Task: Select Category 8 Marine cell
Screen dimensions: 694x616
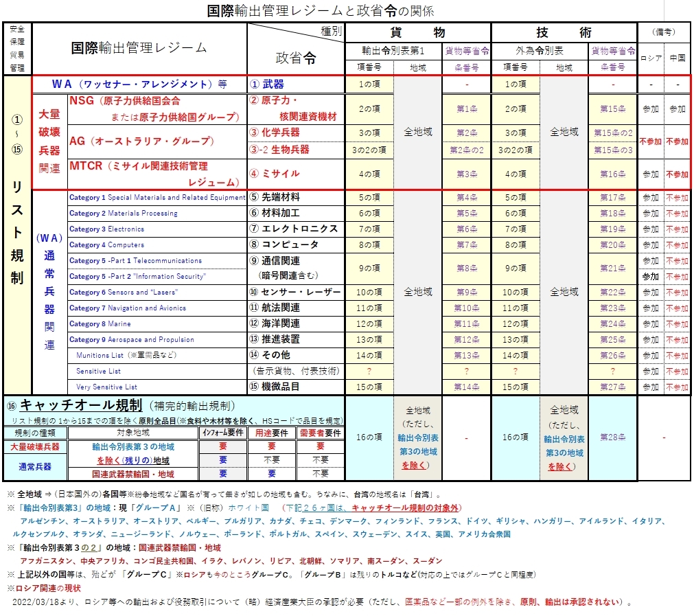Action: [157, 323]
